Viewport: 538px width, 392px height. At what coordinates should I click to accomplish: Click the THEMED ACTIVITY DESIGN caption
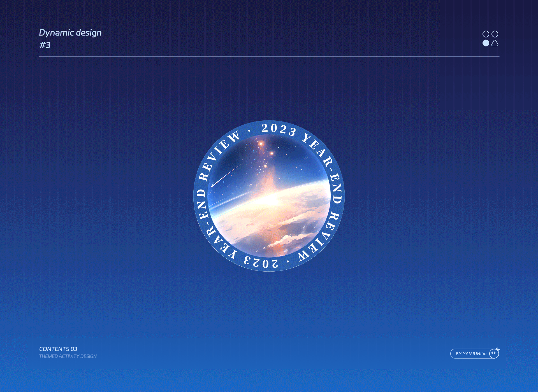pyautogui.click(x=68, y=356)
